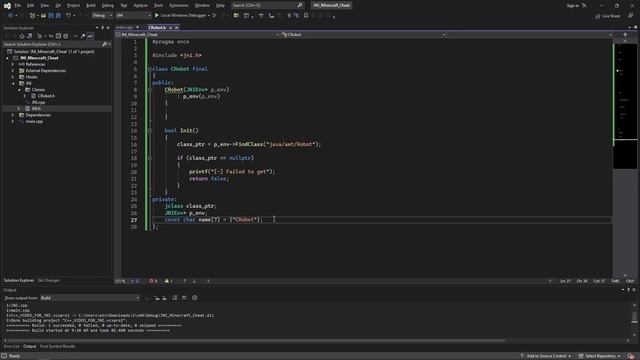
Task: Open the CRobot class scope dropdown in the navigation bar
Action: [363, 35]
